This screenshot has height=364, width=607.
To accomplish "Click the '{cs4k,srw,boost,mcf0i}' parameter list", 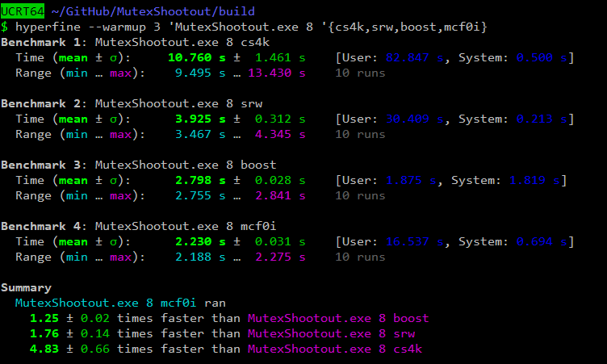I will pyautogui.click(x=404, y=27).
